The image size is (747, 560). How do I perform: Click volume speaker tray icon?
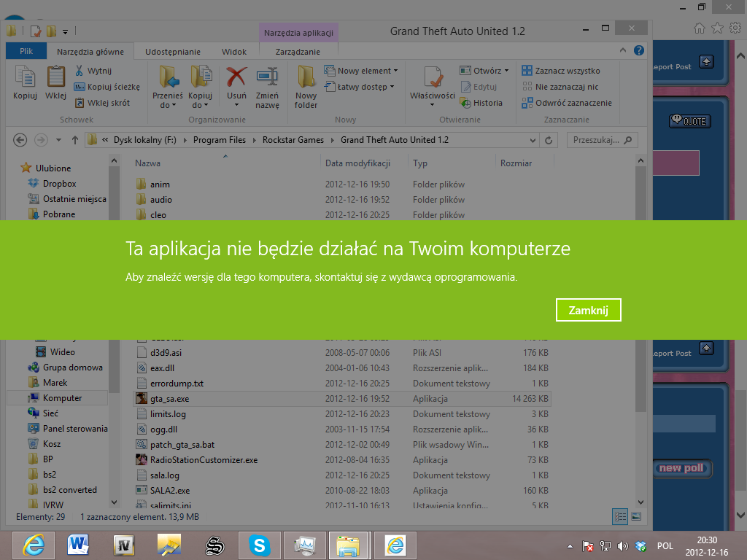623,546
